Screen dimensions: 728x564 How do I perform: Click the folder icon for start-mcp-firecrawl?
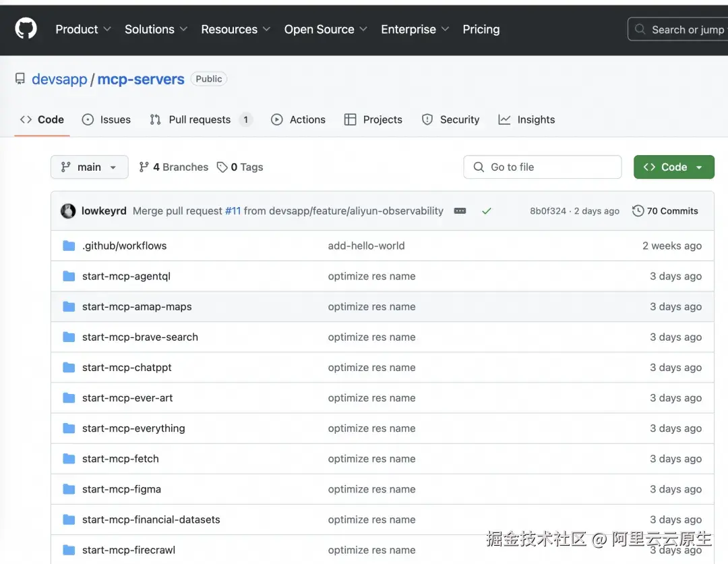69,550
